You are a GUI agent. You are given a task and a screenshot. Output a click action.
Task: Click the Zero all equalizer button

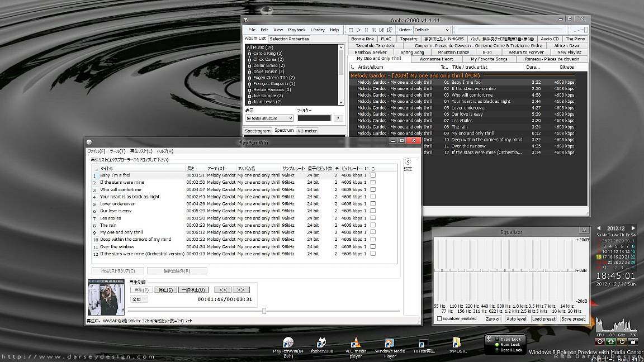(x=493, y=318)
